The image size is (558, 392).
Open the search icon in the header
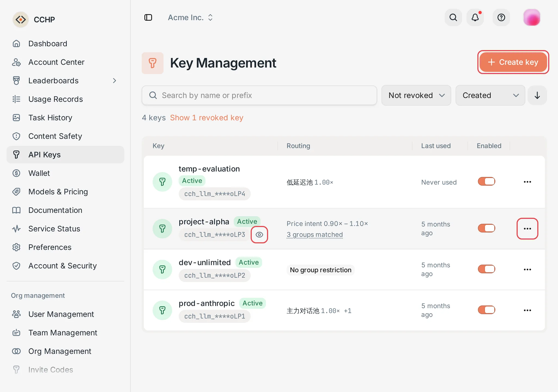click(x=453, y=17)
